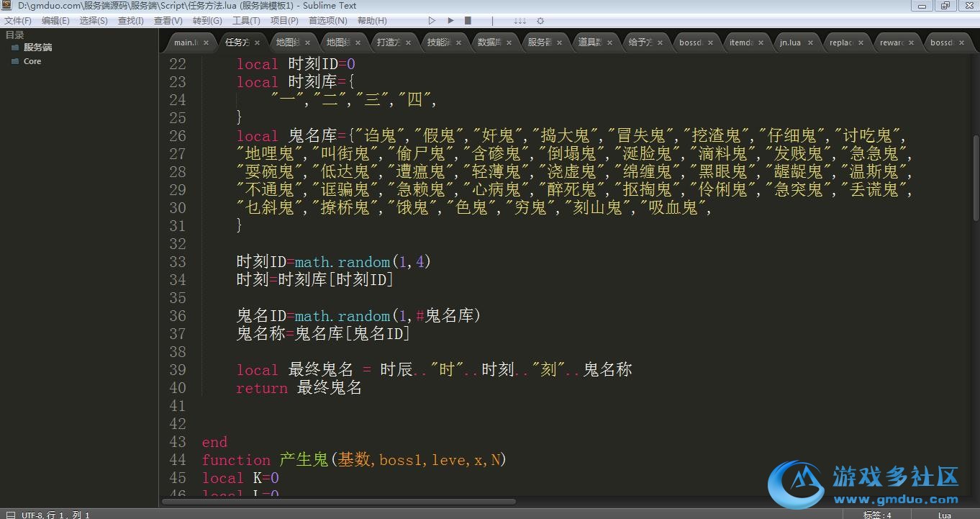Open the gear settings icon in toolbar
Image resolution: width=980 pixels, height=519 pixels.
pos(540,21)
